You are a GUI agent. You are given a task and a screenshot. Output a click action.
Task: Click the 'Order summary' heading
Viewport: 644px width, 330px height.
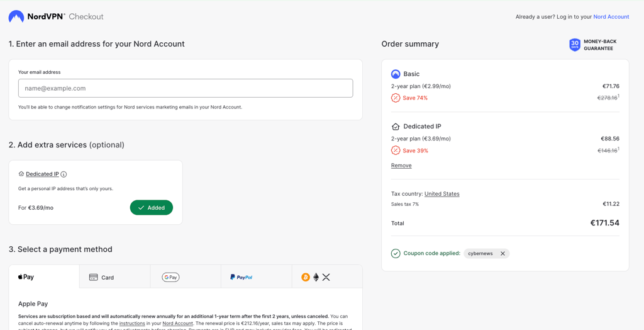pyautogui.click(x=410, y=44)
